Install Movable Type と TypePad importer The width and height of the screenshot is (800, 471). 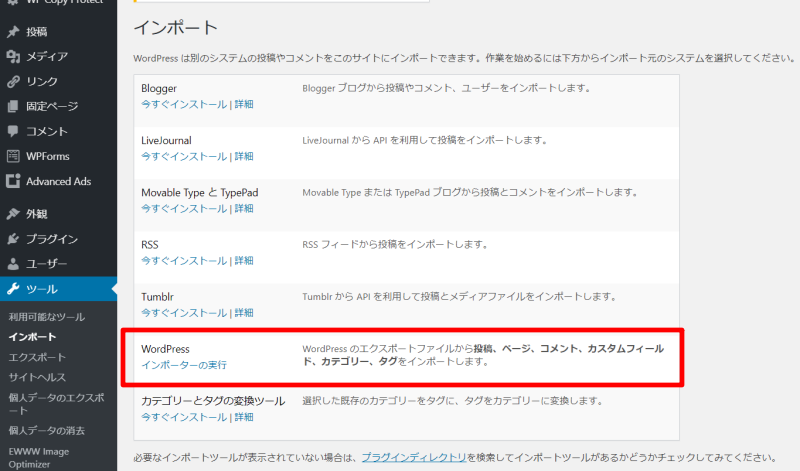[184, 208]
